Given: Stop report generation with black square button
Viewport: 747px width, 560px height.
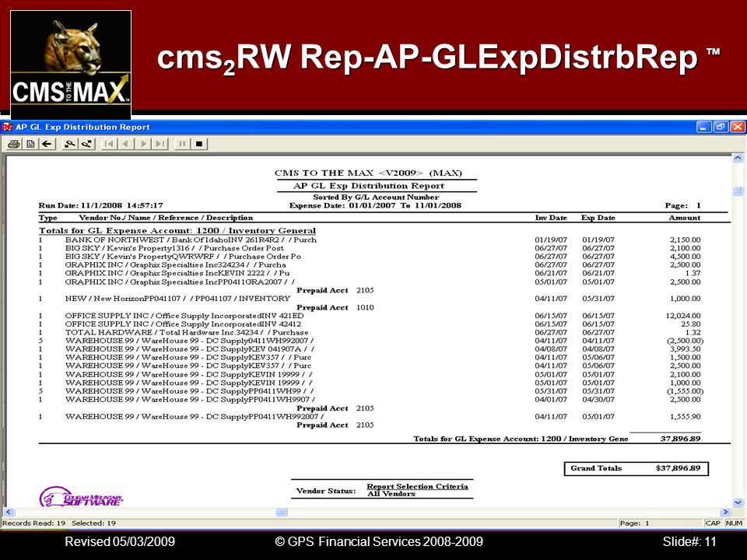Looking at the screenshot, I should (x=199, y=143).
